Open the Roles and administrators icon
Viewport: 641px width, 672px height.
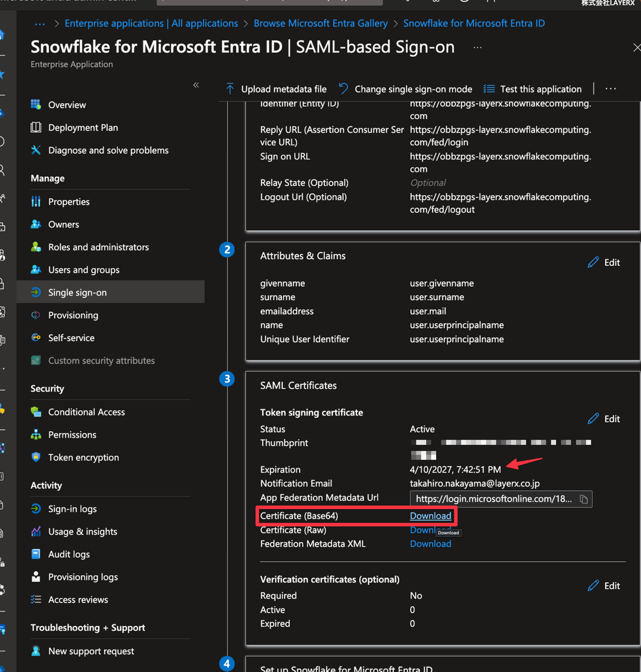click(x=36, y=247)
